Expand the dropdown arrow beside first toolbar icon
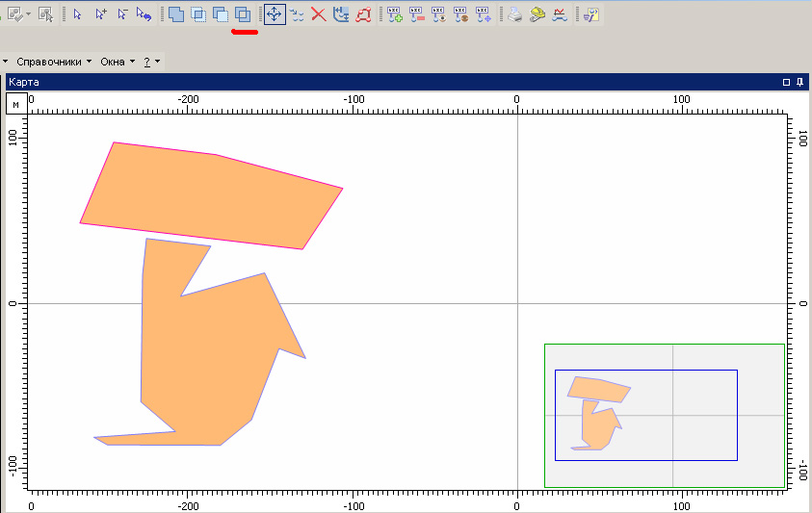The image size is (812, 513). coord(29,14)
